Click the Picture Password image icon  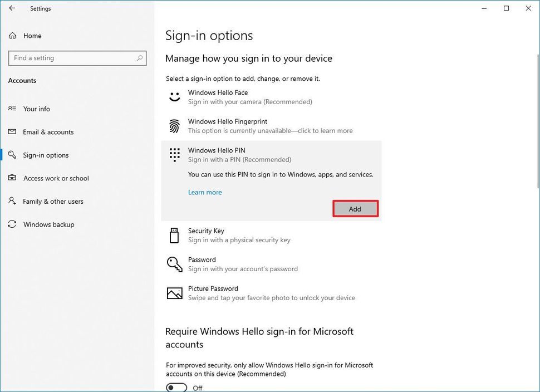(175, 293)
